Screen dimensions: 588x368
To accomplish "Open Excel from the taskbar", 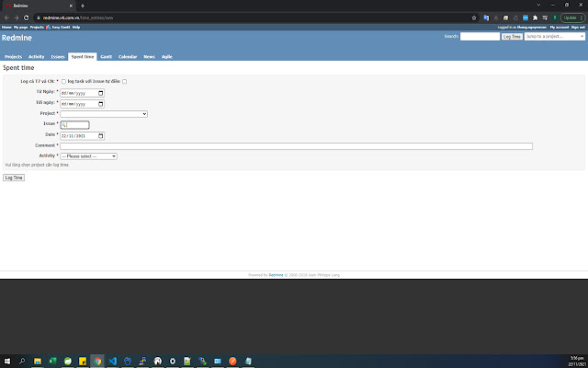I will [x=52, y=362].
